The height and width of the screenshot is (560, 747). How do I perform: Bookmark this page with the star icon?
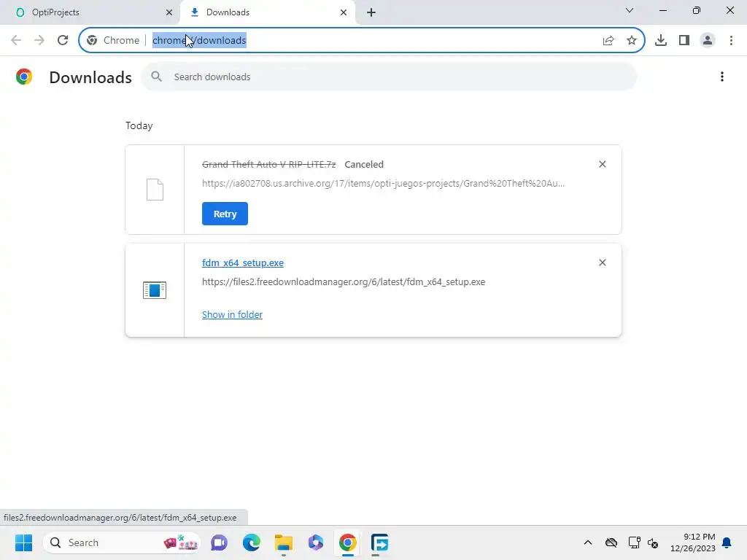click(631, 40)
